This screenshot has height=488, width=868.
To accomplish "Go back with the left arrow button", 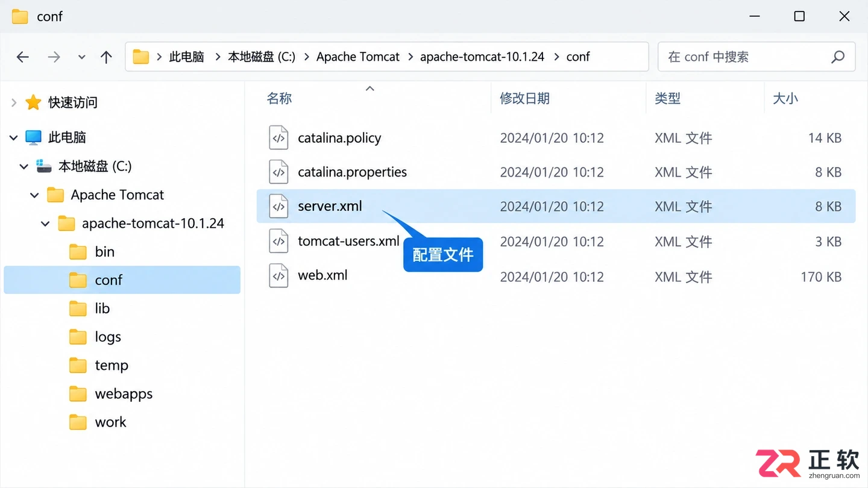I will coord(23,57).
